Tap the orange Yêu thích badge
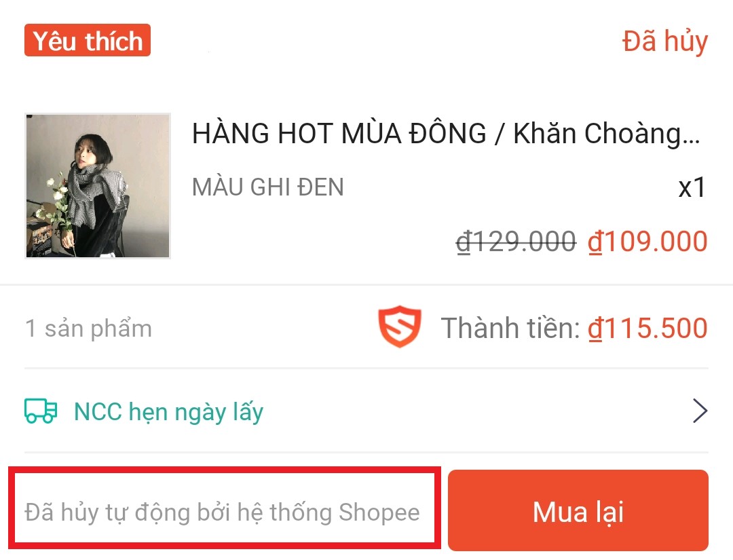 [x=88, y=40]
